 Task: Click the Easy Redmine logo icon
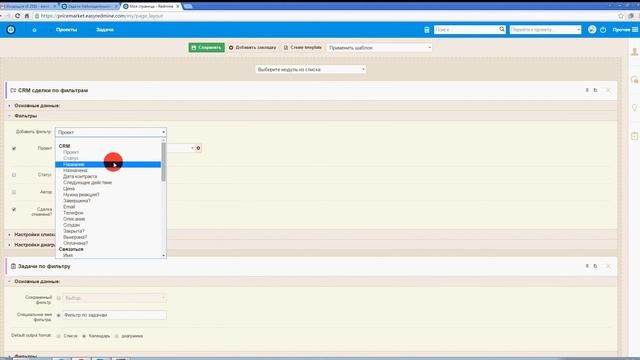[x=11, y=30]
